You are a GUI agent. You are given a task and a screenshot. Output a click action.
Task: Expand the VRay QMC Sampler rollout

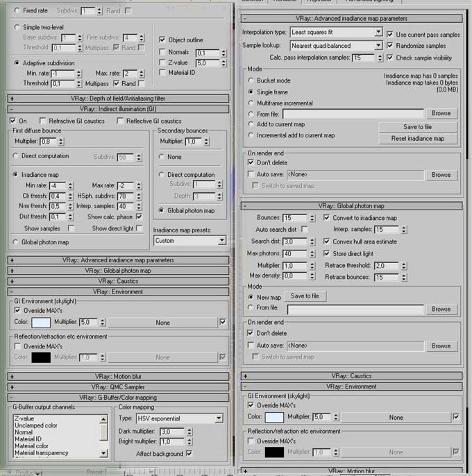click(118, 387)
